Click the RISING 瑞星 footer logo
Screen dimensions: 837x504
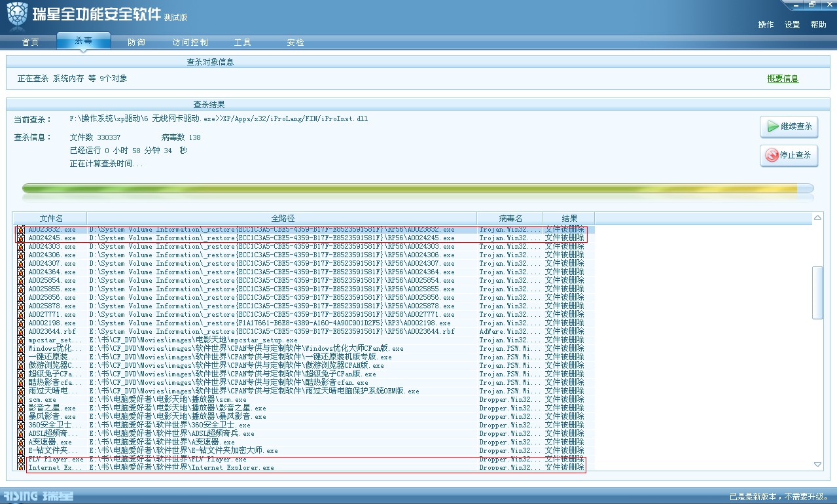(38, 496)
